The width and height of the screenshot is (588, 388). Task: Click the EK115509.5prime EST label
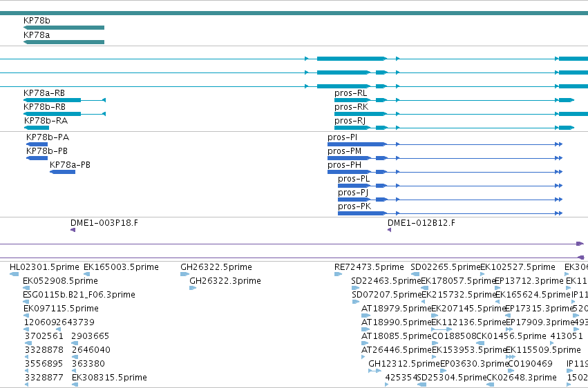[x=543, y=350]
